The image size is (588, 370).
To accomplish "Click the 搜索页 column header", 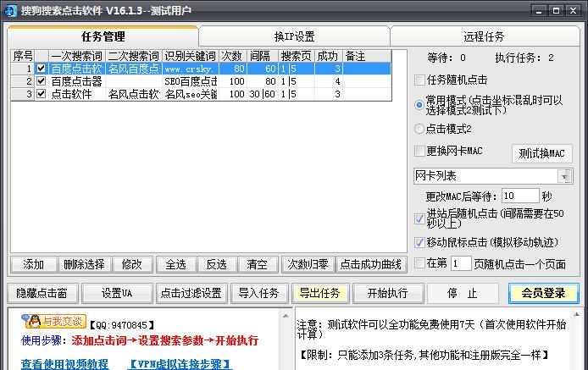I will click(297, 56).
